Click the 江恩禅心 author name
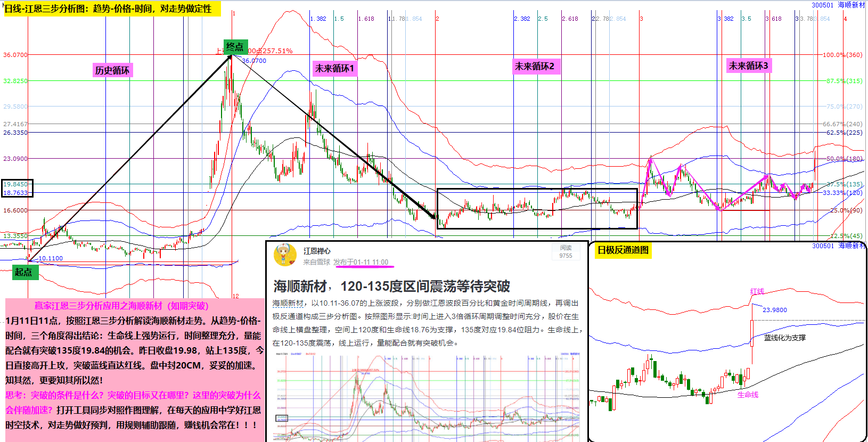The width and height of the screenshot is (868, 442). click(317, 251)
